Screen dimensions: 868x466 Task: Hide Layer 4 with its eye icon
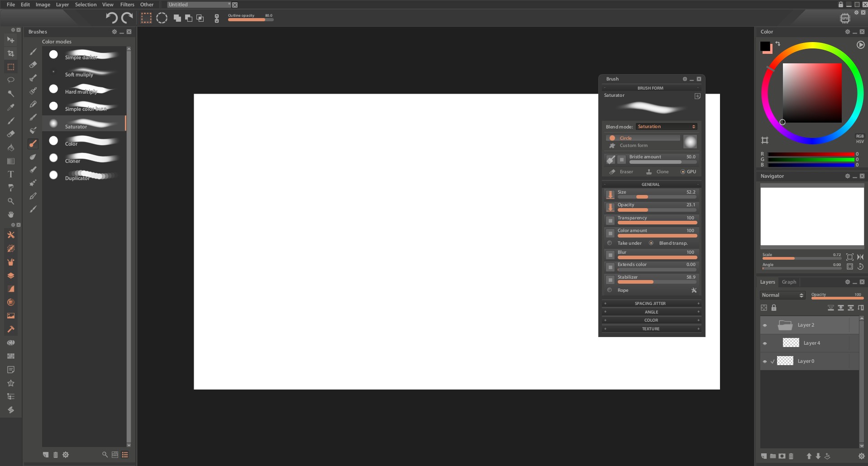[765, 343]
